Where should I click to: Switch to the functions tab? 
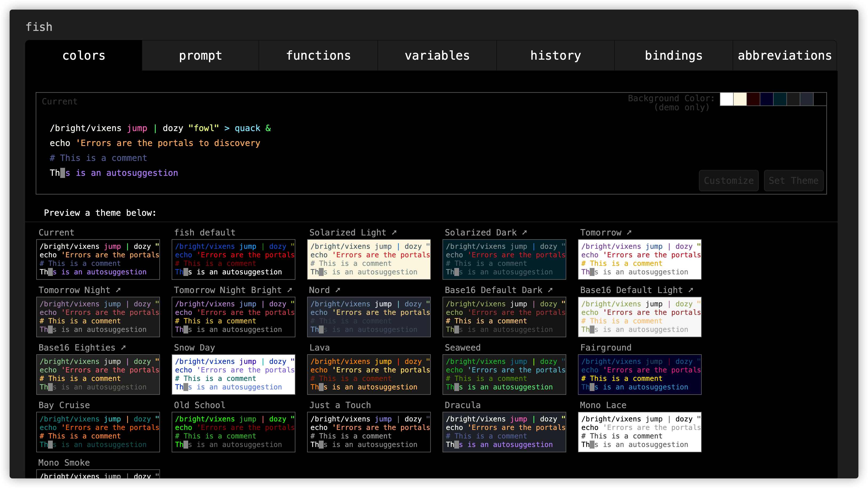318,56
